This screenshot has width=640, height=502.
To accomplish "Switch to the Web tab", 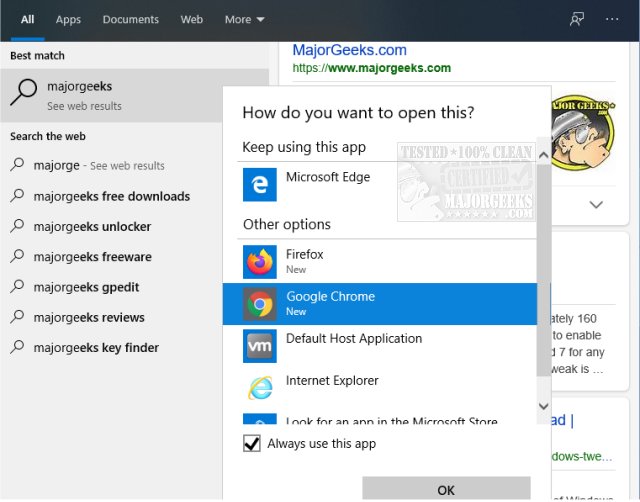I will [191, 19].
